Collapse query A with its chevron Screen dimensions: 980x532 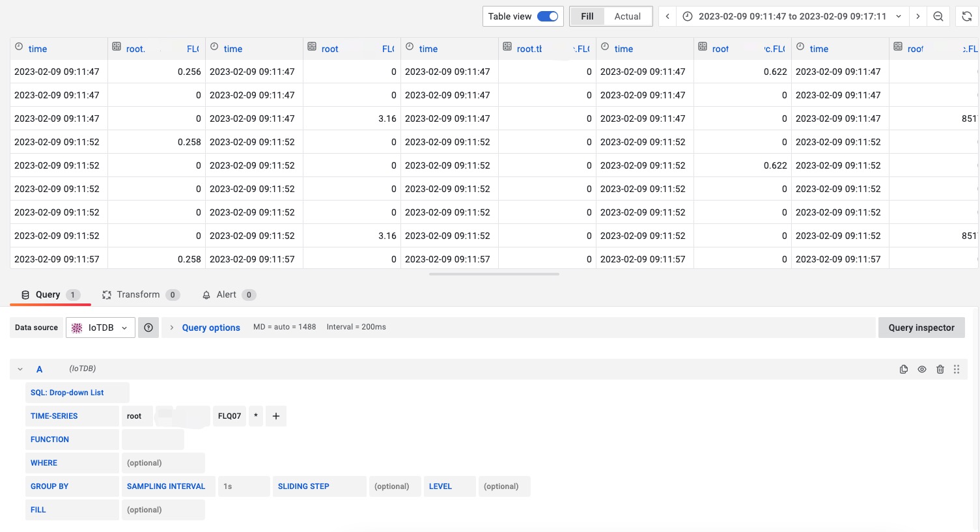pos(20,369)
